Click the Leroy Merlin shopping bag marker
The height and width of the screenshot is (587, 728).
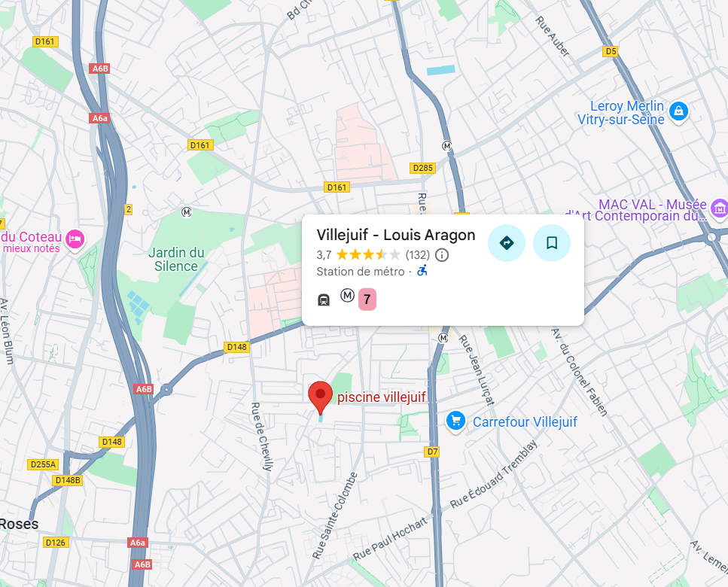click(679, 111)
